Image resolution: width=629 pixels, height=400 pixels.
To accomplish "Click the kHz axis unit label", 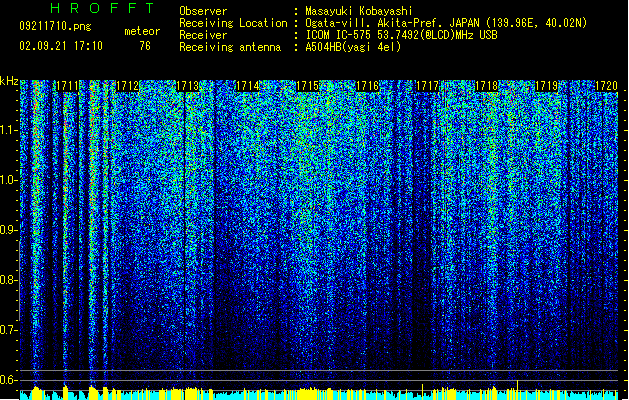I will tap(9, 81).
